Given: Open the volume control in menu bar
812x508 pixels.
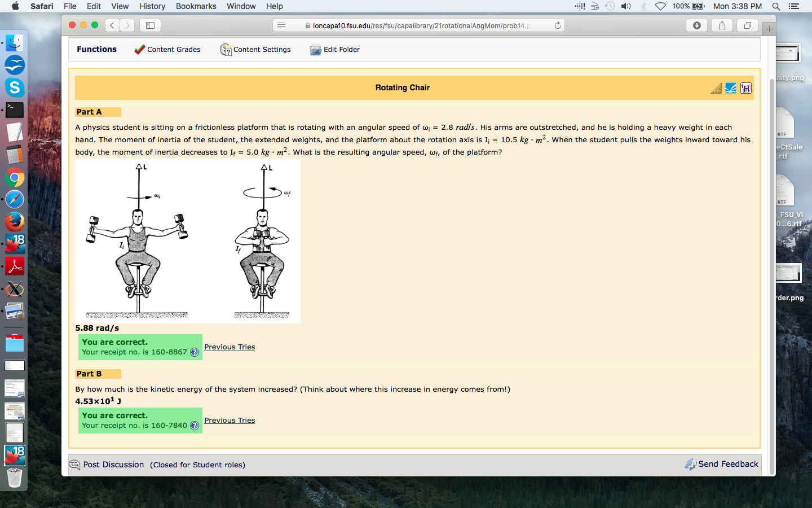Looking at the screenshot, I should pos(626,6).
